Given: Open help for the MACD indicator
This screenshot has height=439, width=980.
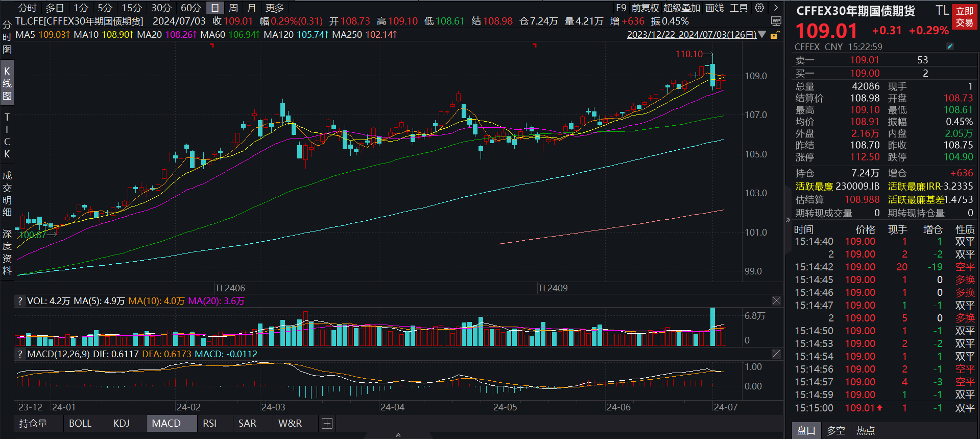Looking at the screenshot, I should pyautogui.click(x=20, y=354).
